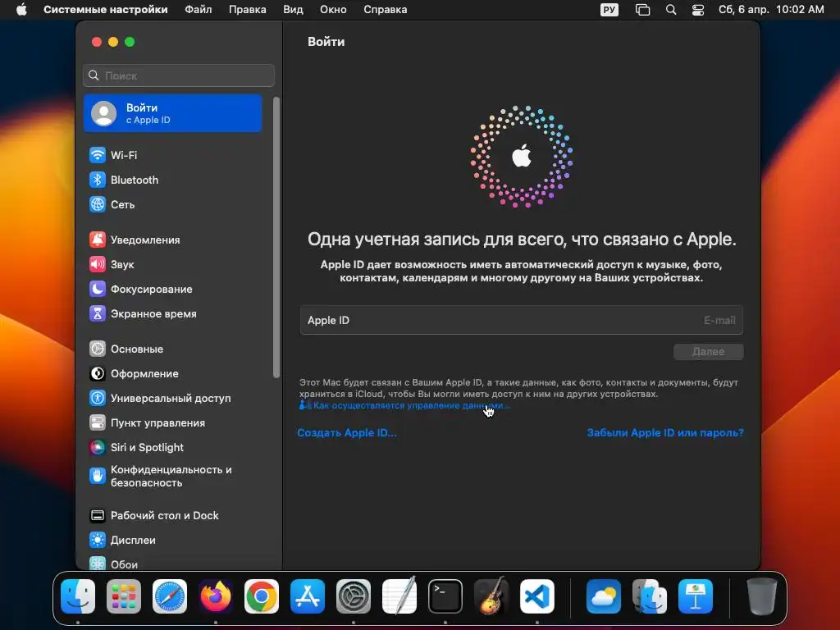Open Migration Assistant from the Dock
The width and height of the screenshot is (840, 630).
(x=650, y=596)
